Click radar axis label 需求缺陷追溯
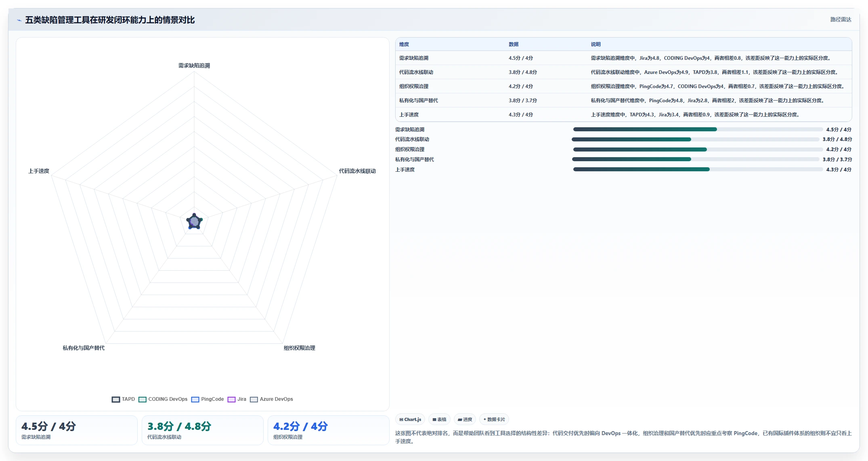 coord(194,65)
